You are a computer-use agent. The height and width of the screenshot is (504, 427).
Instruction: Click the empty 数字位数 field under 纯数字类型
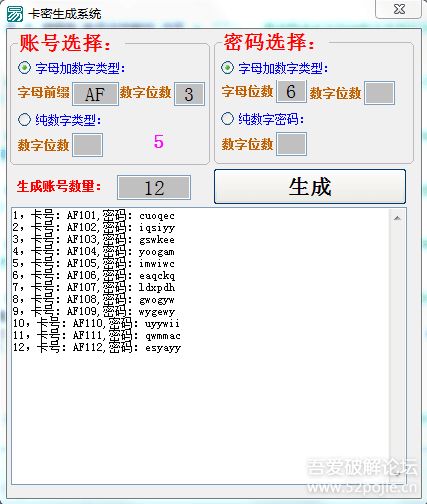[x=87, y=145]
